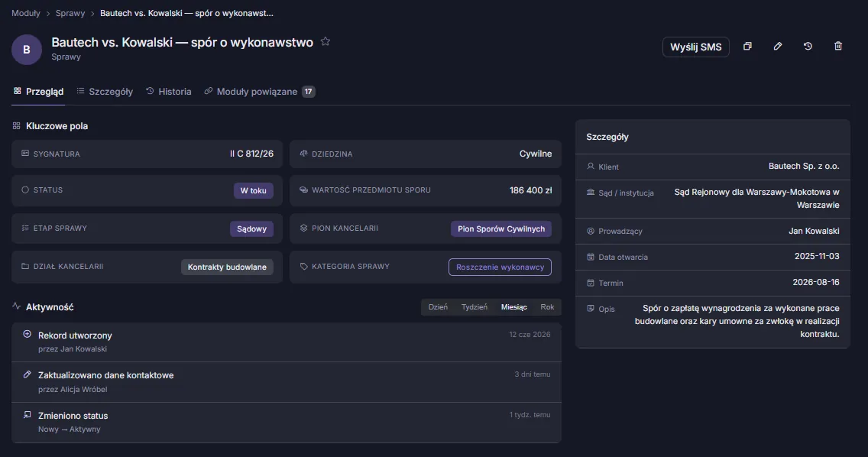This screenshot has height=457, width=868.
Task: Click the duplicate record icon
Action: [x=747, y=47]
